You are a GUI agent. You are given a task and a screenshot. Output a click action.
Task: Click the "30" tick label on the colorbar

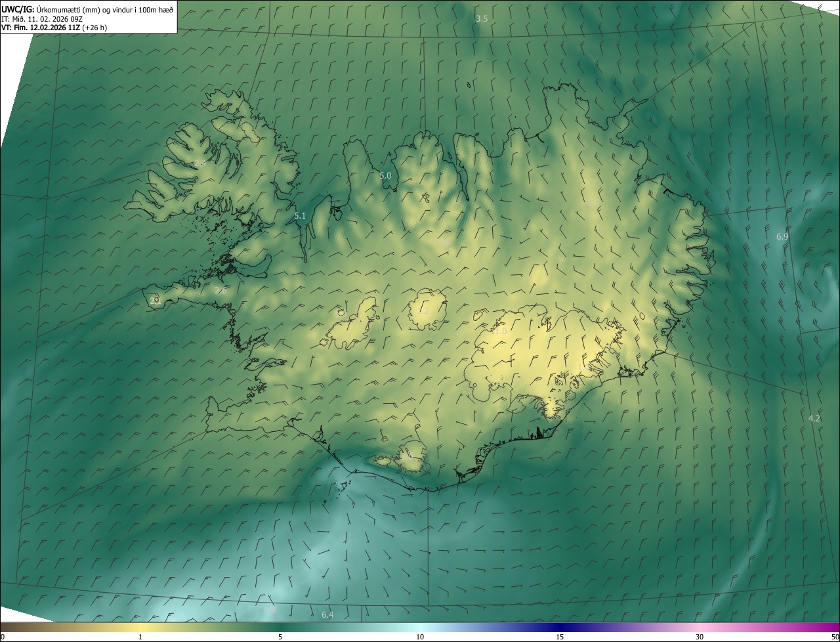[700, 637]
